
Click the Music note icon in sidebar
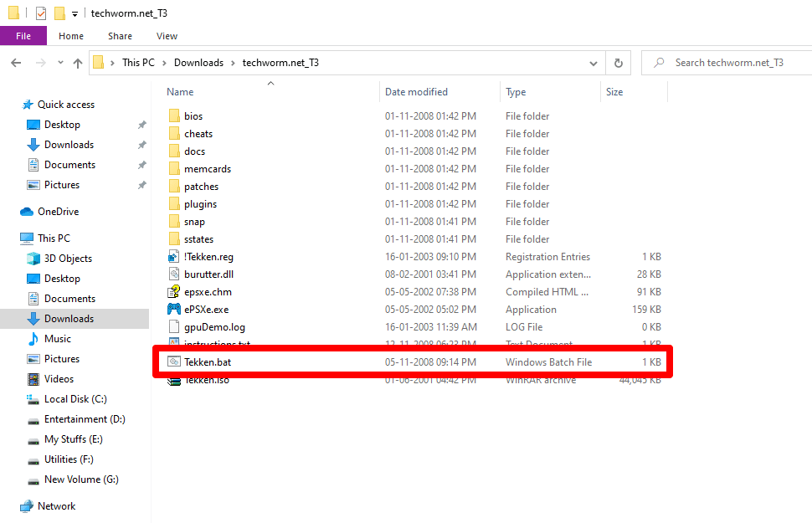click(33, 339)
